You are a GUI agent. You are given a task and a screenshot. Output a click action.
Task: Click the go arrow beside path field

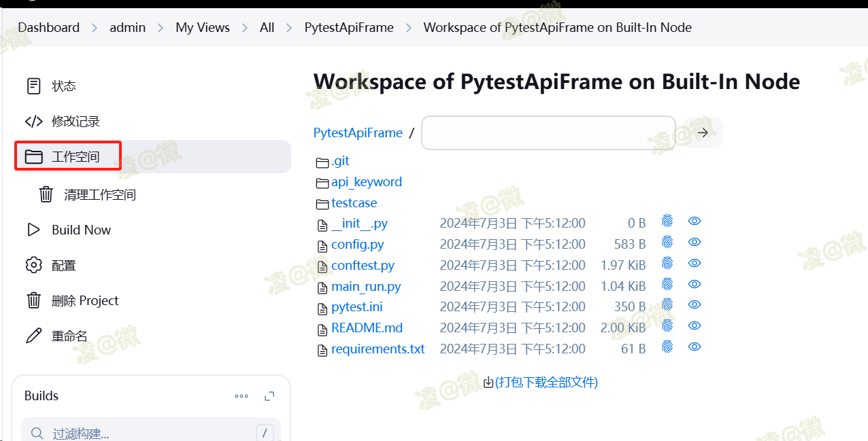[703, 133]
